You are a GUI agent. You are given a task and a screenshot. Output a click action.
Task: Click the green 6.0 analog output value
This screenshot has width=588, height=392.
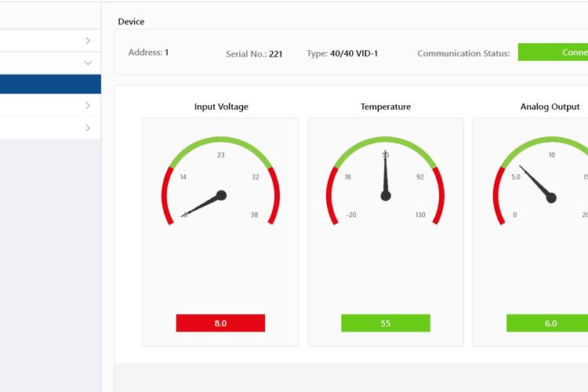[547, 323]
